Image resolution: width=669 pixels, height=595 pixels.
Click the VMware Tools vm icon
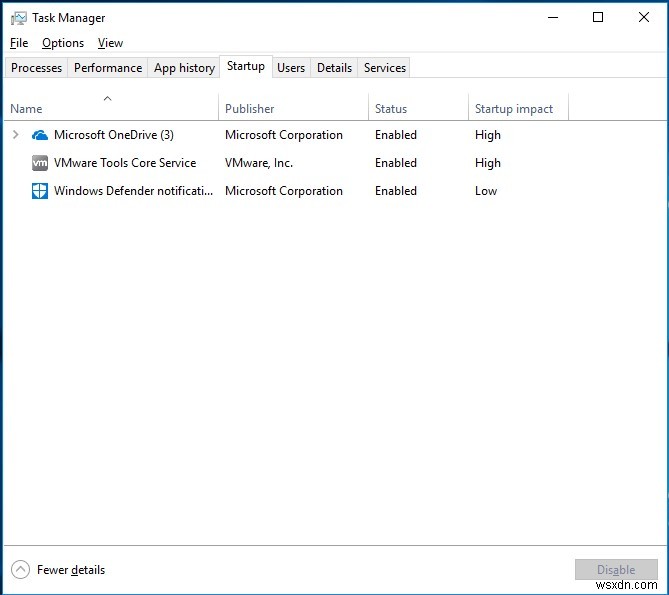(40, 163)
